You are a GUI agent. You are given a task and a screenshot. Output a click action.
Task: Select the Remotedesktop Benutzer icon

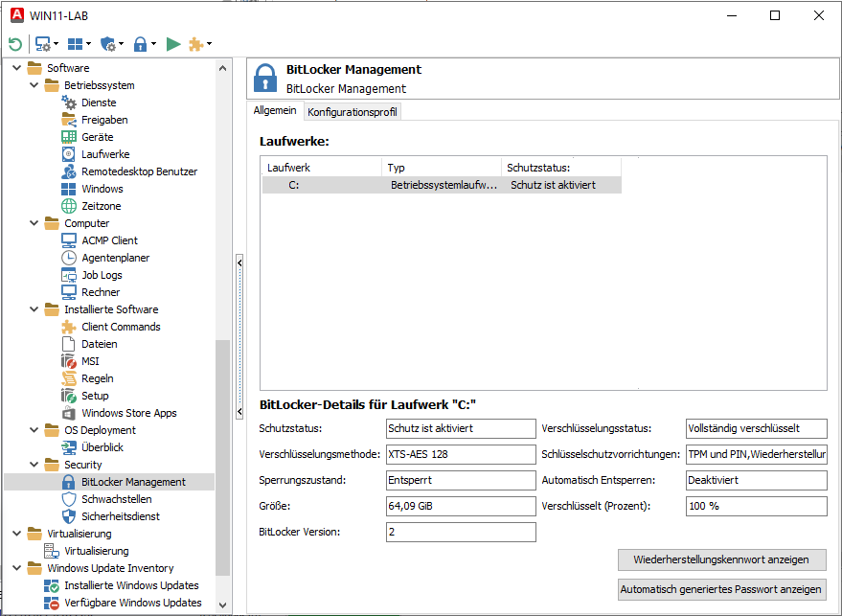coord(69,171)
